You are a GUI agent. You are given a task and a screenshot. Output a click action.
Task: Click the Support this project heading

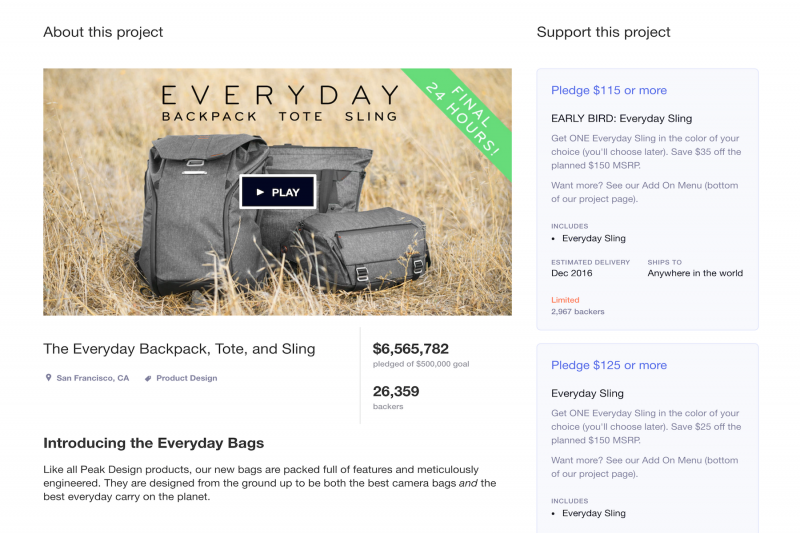click(604, 32)
